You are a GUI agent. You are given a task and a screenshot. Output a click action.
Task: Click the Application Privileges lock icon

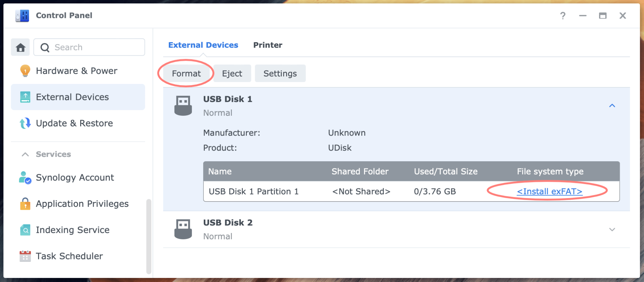(x=25, y=204)
